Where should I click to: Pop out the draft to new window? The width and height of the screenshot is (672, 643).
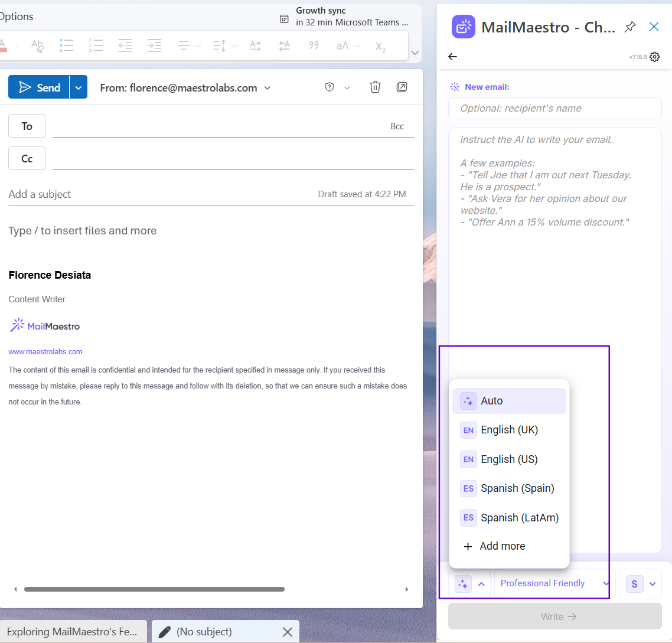click(402, 87)
